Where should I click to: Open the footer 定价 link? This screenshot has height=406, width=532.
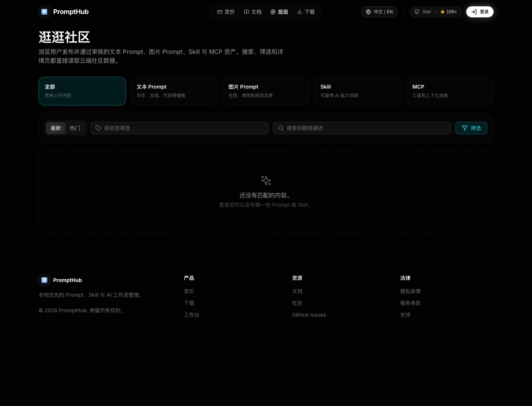pos(189,291)
